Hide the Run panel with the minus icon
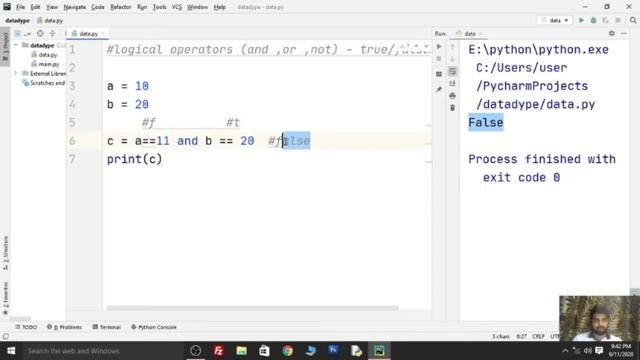 pos(624,33)
